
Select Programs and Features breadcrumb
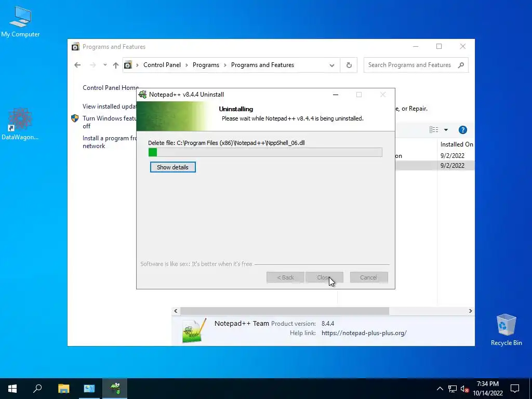coord(262,65)
